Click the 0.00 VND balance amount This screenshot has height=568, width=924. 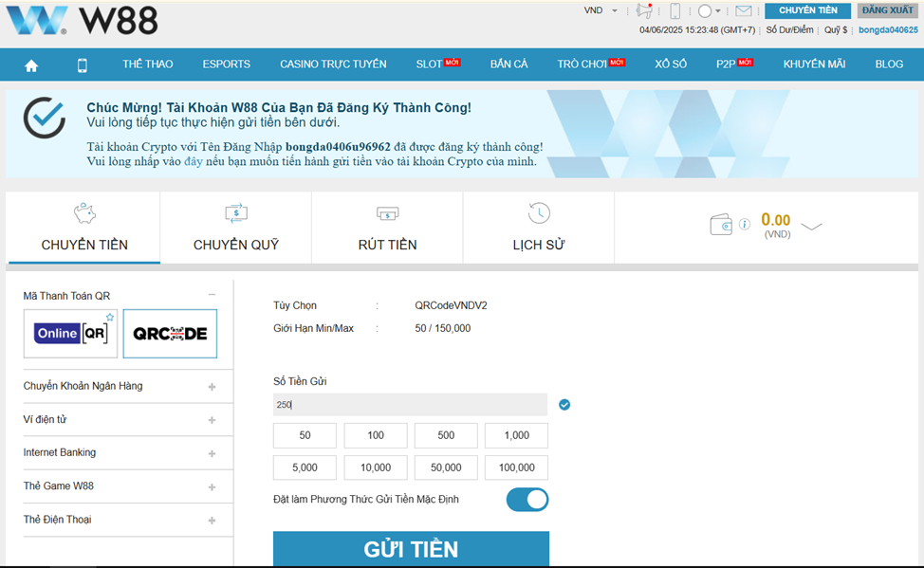[x=775, y=220]
